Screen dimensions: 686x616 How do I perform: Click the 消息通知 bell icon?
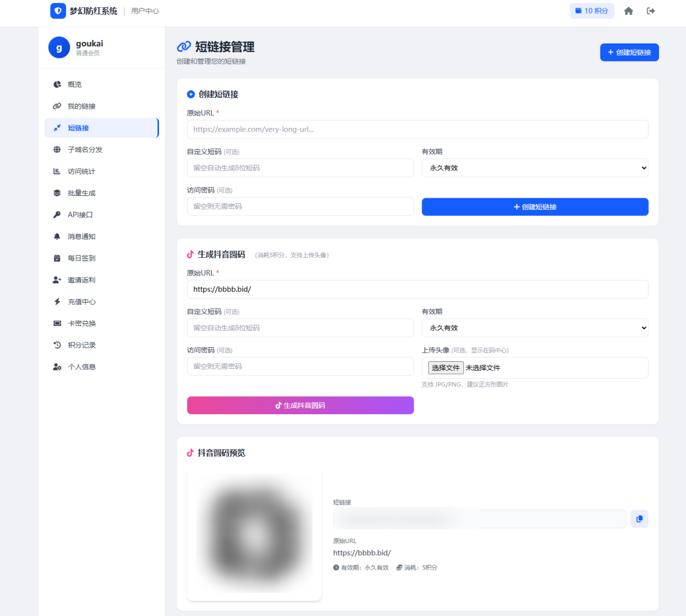[x=57, y=237]
